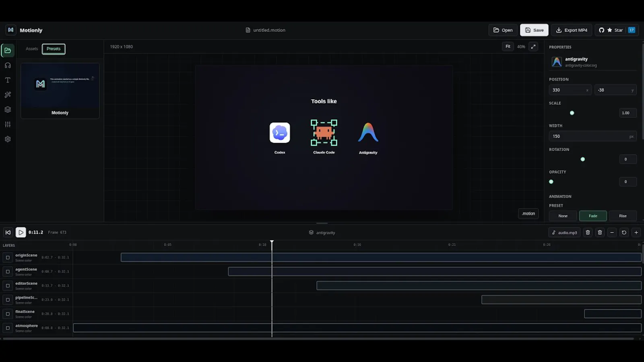The height and width of the screenshot is (362, 644).
Task: Click the Position X input field
Action: coord(570,90)
